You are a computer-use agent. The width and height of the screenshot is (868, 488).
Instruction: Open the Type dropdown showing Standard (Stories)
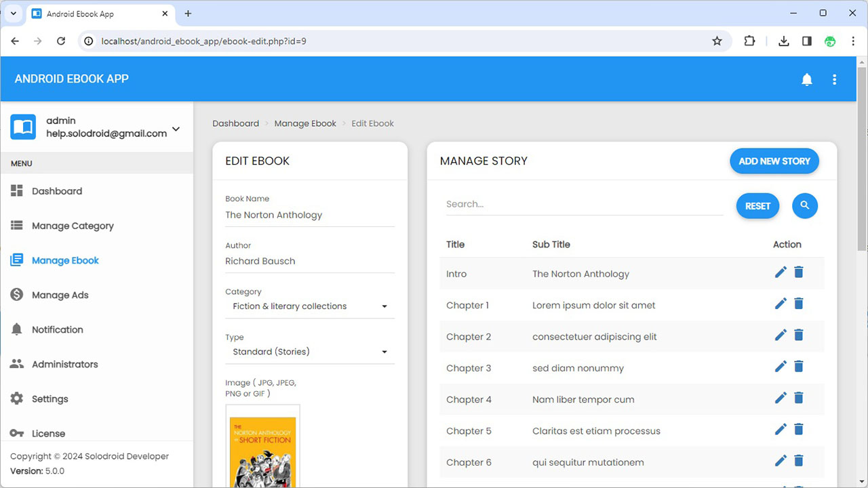click(x=310, y=352)
